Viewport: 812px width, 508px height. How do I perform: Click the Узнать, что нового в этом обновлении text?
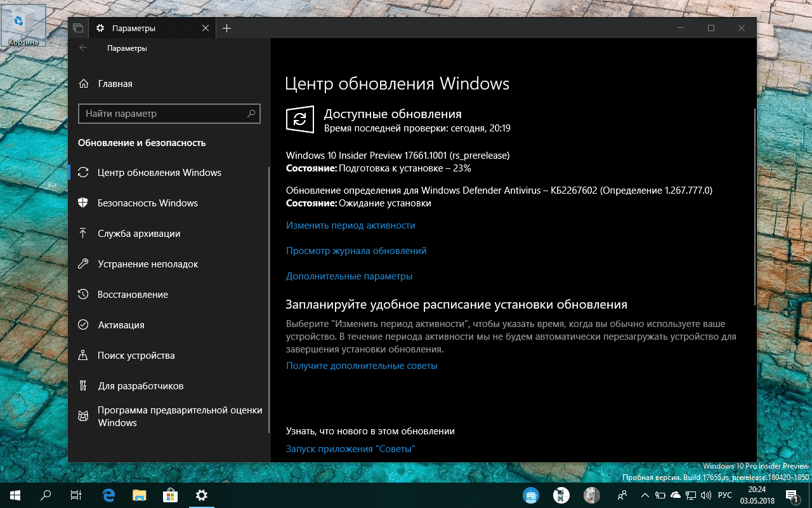(x=370, y=431)
